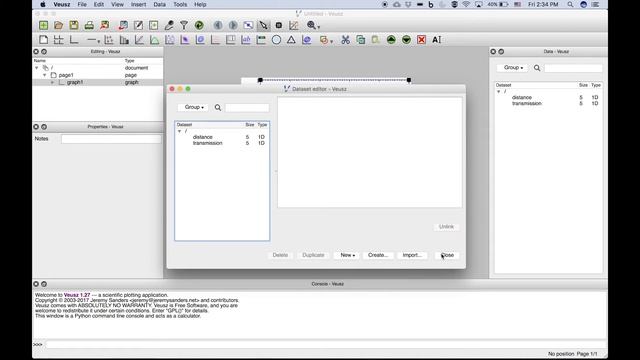Add a fit function widget
This screenshot has height=360, width=640.
click(x=139, y=40)
